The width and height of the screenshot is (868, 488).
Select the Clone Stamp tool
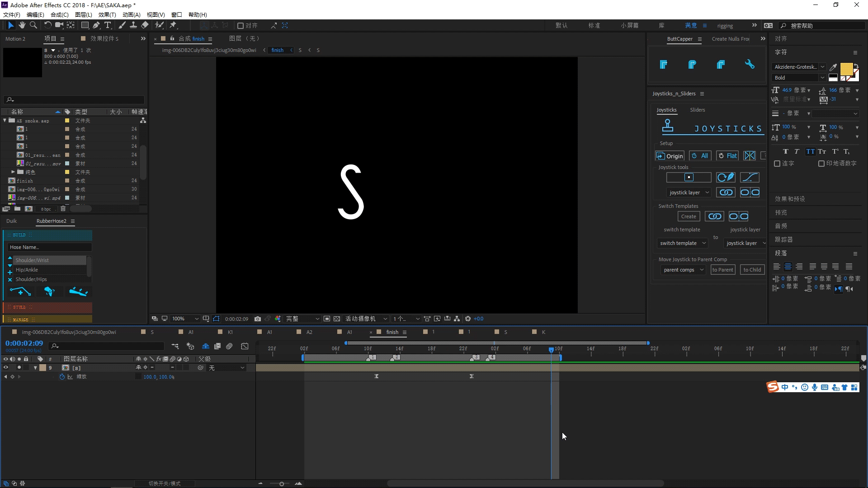(x=133, y=25)
